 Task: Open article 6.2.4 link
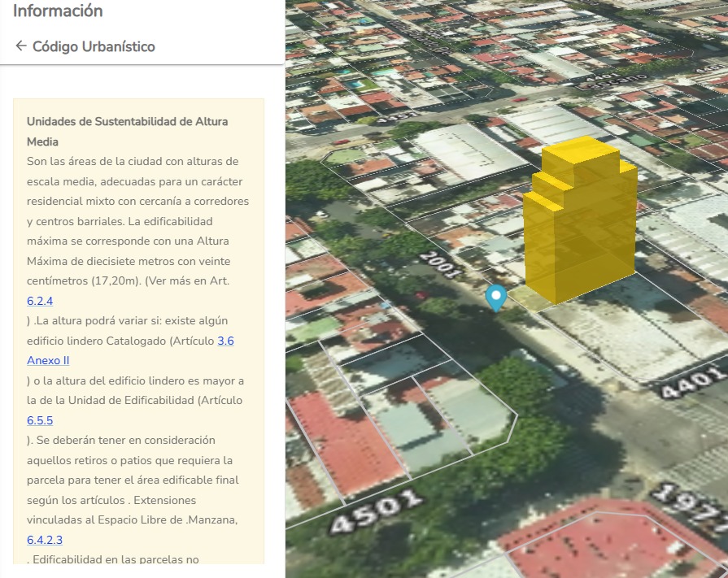point(40,301)
